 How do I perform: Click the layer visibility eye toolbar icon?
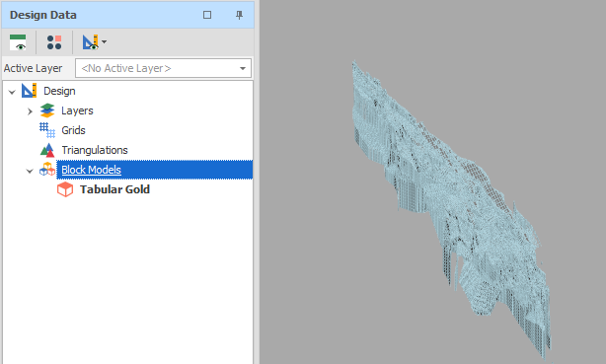tap(18, 42)
